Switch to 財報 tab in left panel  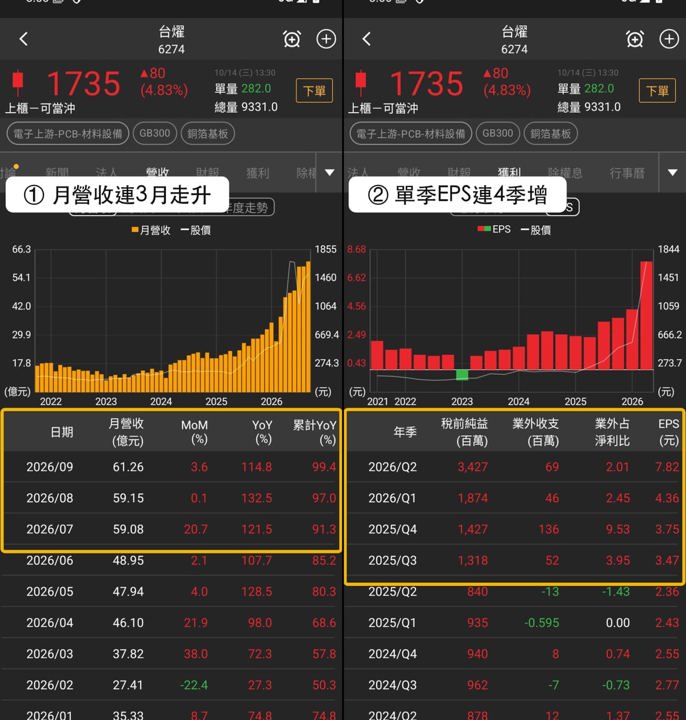click(x=208, y=172)
